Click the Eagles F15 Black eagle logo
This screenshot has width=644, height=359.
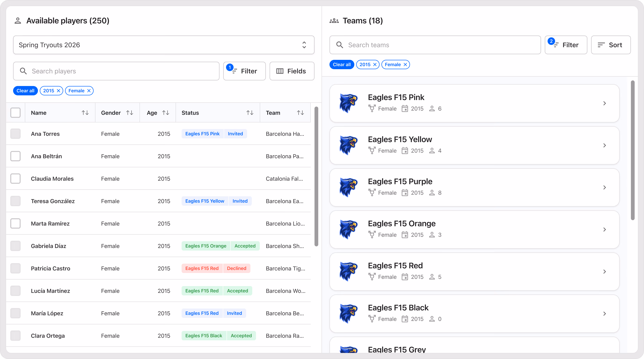(348, 314)
